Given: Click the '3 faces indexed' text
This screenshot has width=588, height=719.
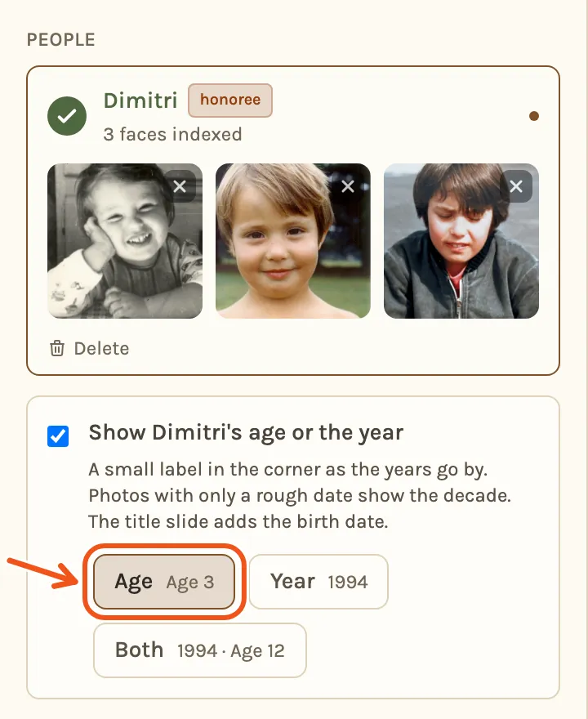Looking at the screenshot, I should pos(173,134).
